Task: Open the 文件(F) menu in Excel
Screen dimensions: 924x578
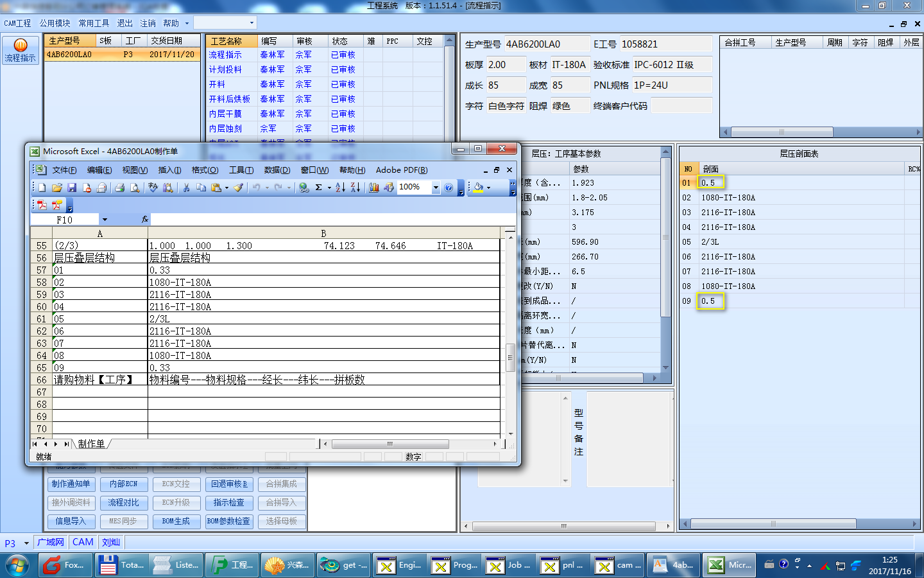Action: tap(64, 170)
